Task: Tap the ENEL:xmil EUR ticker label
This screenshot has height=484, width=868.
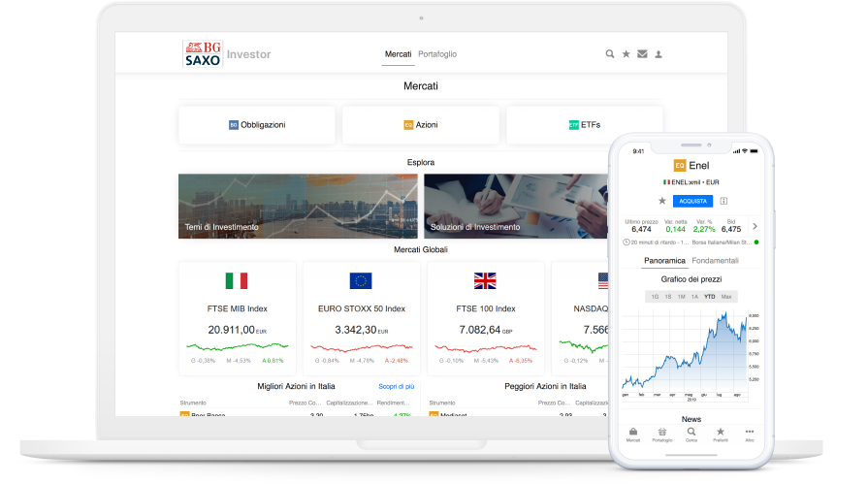Action: click(691, 182)
